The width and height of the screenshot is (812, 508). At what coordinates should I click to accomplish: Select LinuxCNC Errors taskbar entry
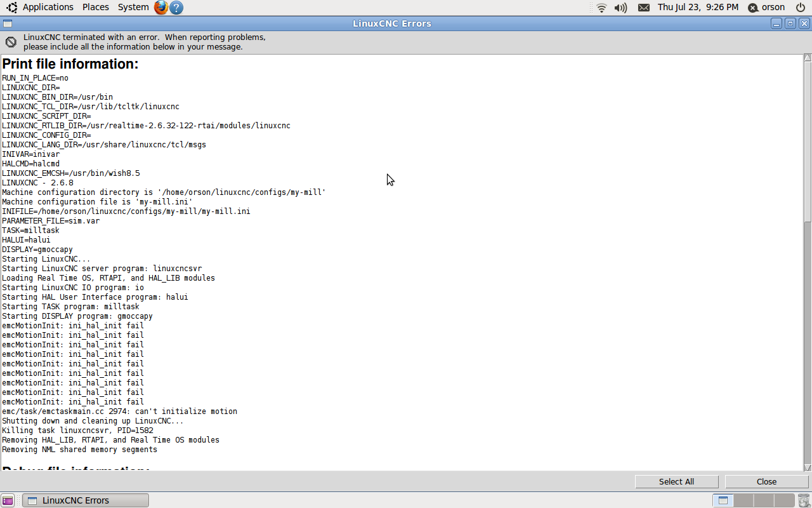(86, 500)
